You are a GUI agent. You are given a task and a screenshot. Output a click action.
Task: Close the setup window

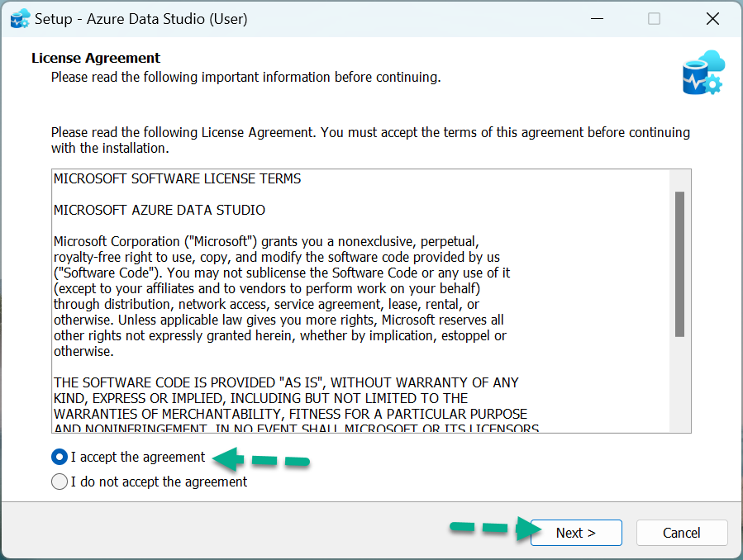[712, 19]
